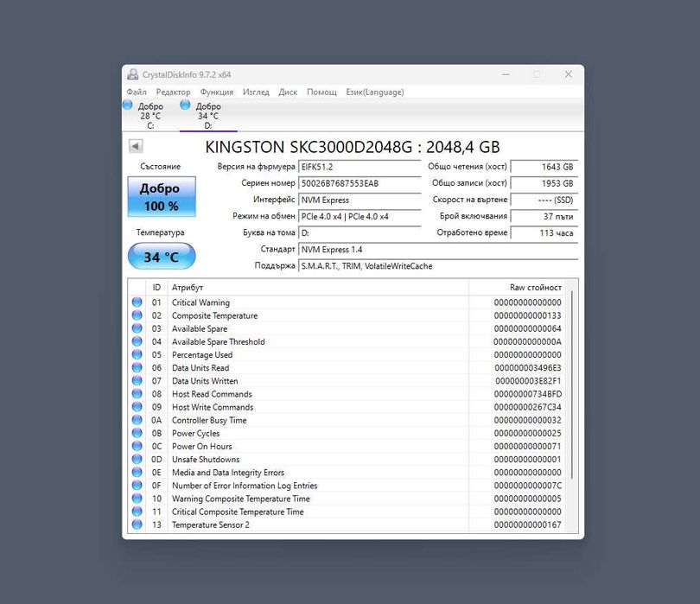
Task: Select the Controller Busy Time attribute name
Action: [x=209, y=420]
